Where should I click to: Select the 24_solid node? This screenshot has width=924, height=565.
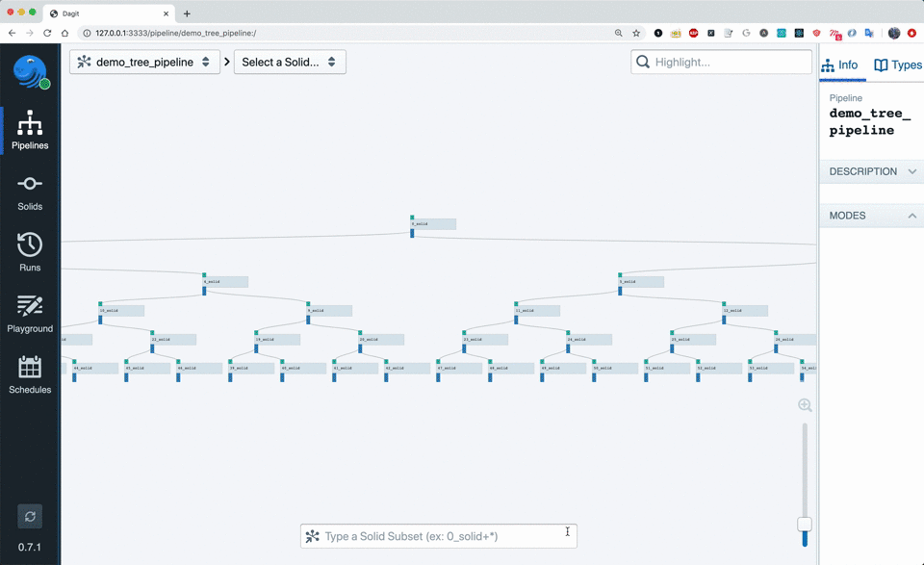pos(589,340)
